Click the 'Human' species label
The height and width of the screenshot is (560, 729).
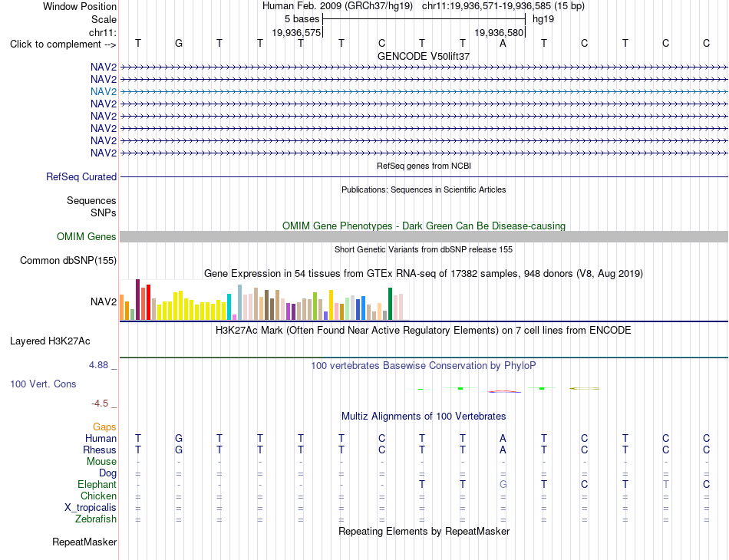tap(101, 438)
